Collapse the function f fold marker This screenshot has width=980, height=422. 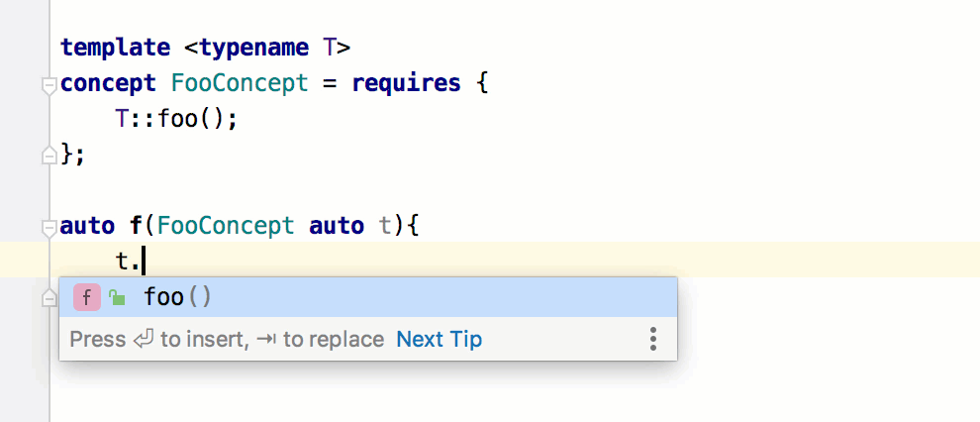(49, 228)
